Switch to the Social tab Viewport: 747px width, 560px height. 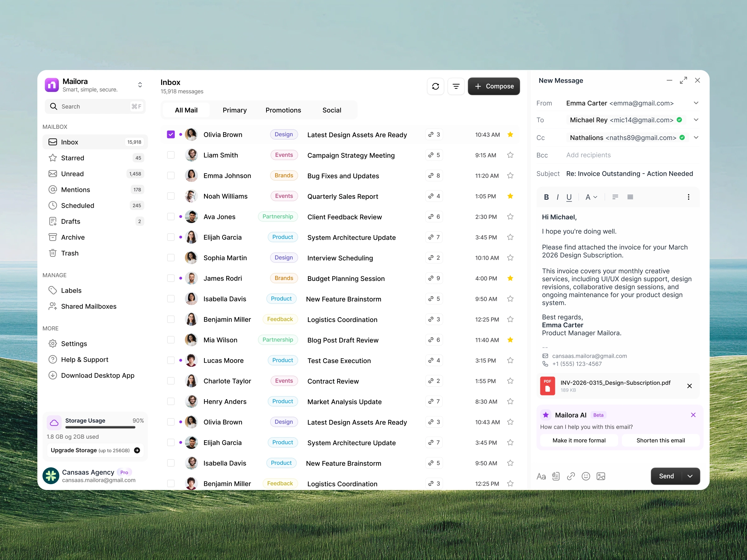[331, 110]
